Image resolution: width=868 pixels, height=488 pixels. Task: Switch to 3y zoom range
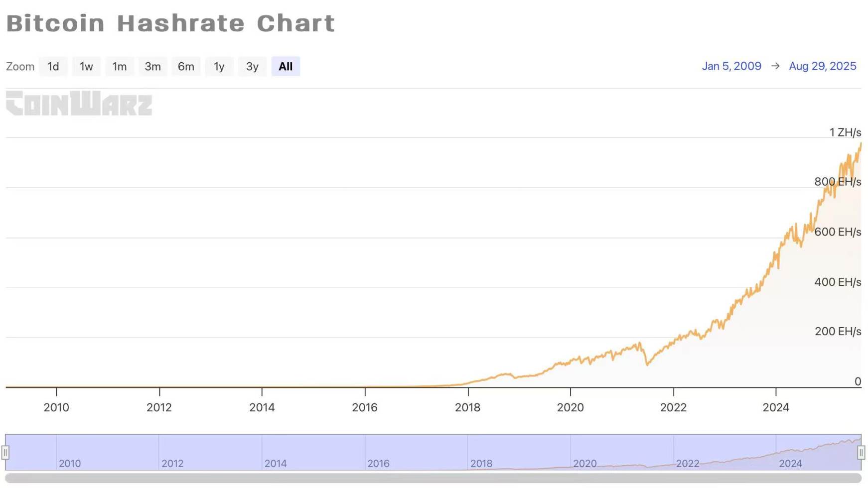[x=252, y=66]
